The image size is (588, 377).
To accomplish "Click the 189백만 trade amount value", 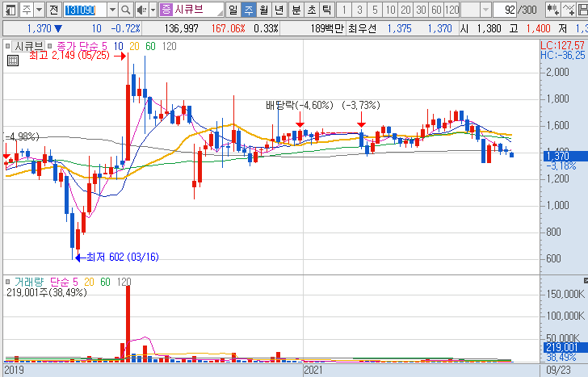I will pyautogui.click(x=327, y=28).
